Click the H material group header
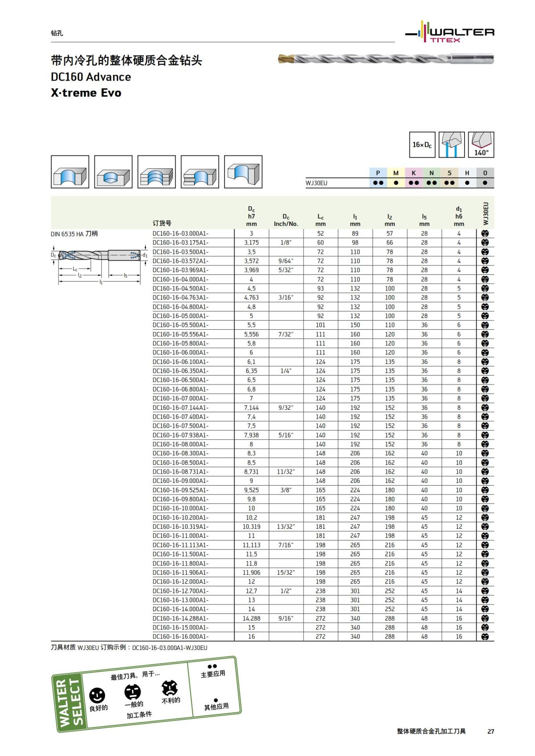 click(x=467, y=173)
